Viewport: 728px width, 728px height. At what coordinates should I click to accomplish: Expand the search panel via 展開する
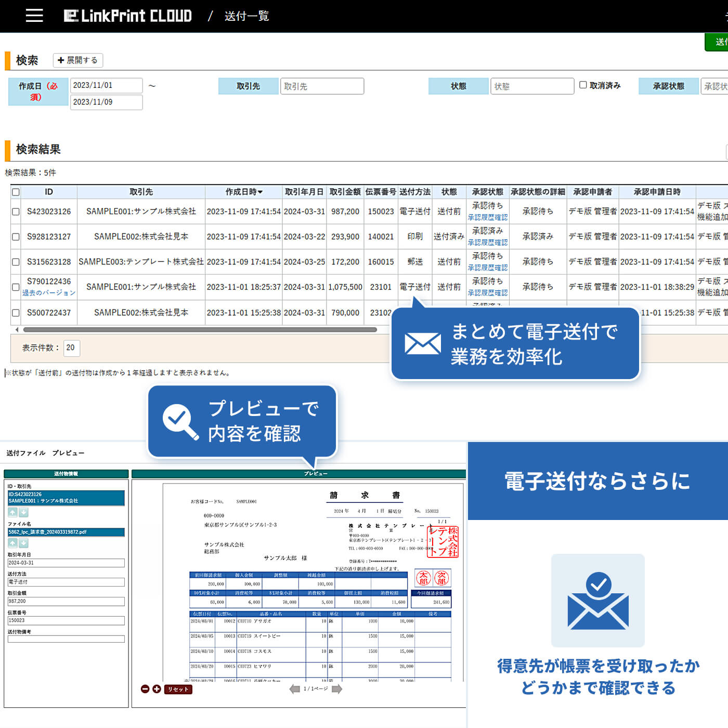point(77,60)
